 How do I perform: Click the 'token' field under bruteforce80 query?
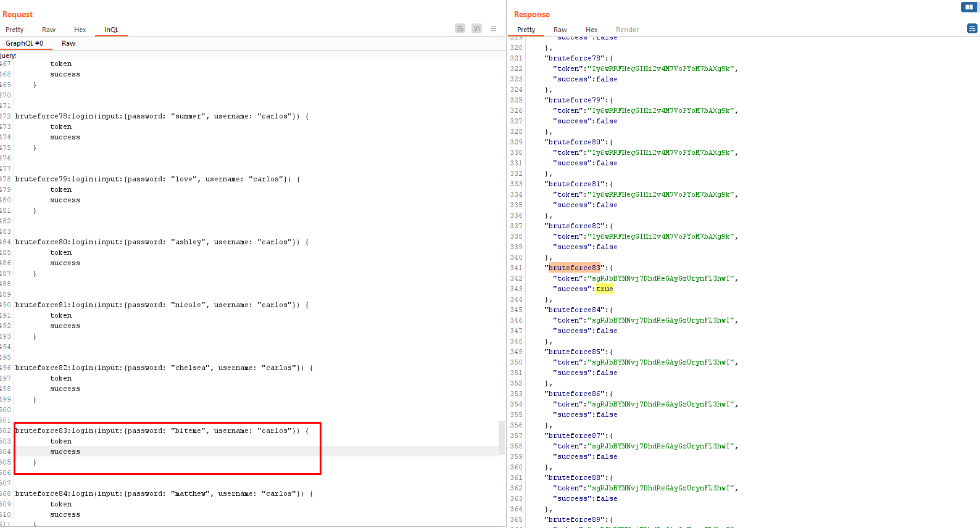61,252
